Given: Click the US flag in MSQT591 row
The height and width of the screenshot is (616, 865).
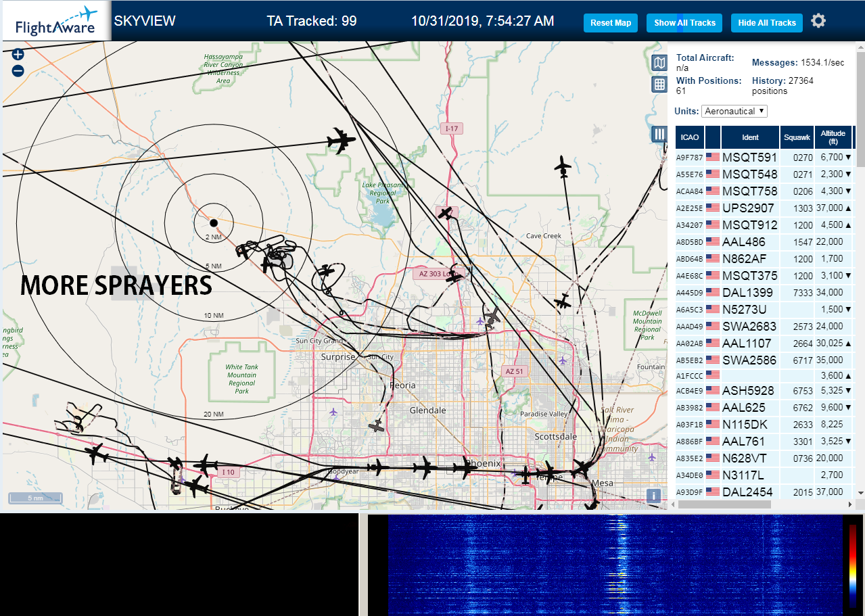Looking at the screenshot, I should 713,157.
